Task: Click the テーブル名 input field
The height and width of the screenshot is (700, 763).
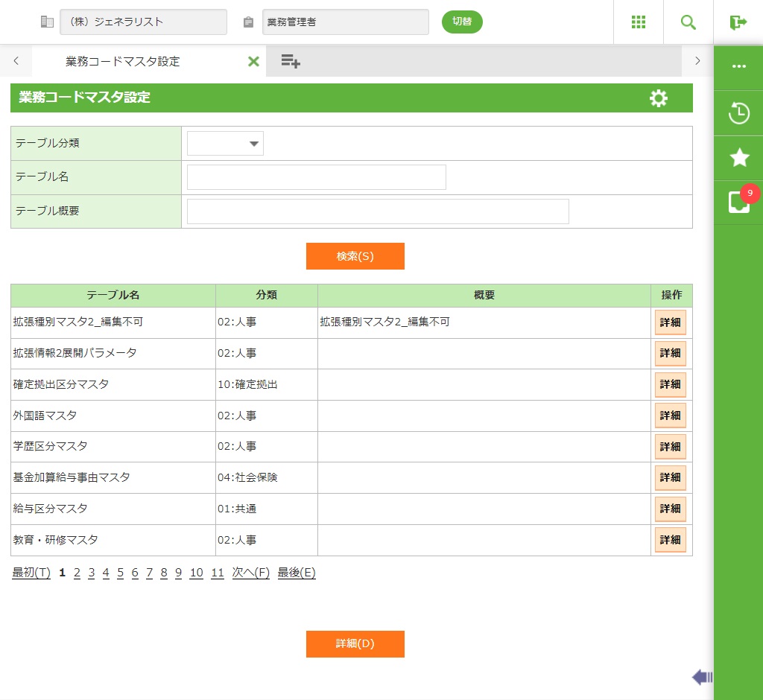Action: click(316, 177)
